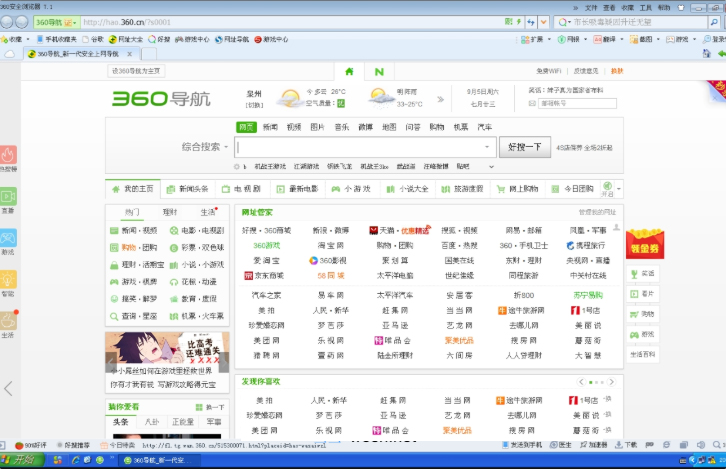Viewport: 726px width, 469px height.
Task: Click the green home icon on page header
Action: 349,71
